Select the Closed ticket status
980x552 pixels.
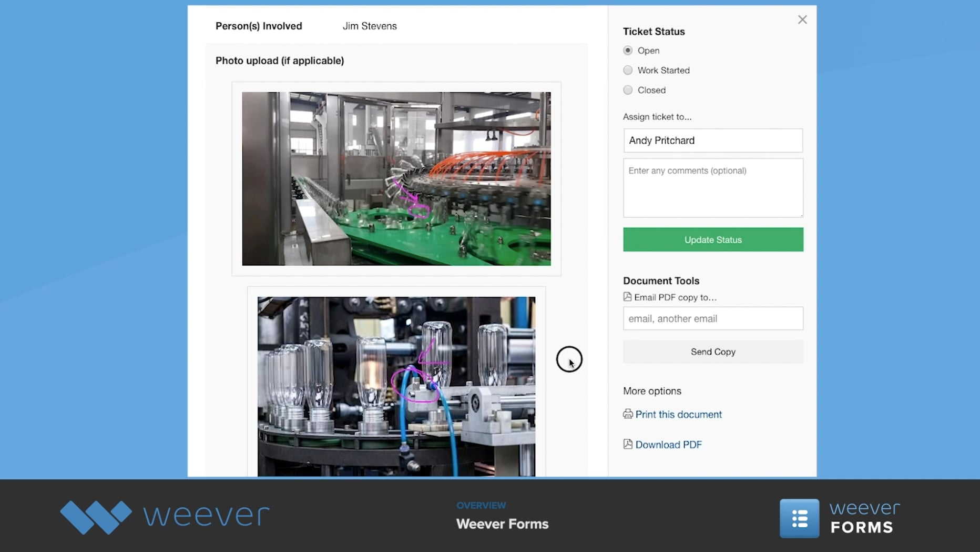[x=628, y=89]
